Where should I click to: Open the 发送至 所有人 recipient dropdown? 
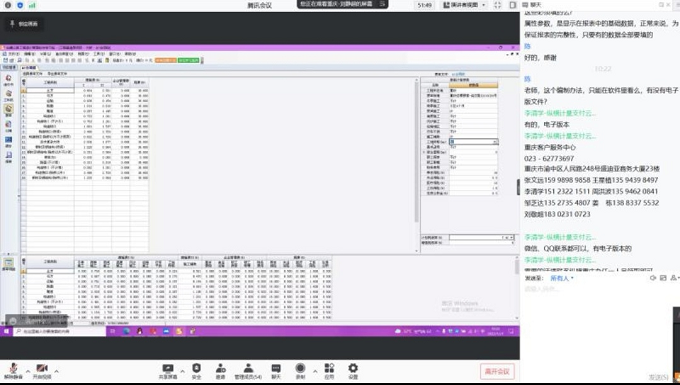(x=562, y=278)
